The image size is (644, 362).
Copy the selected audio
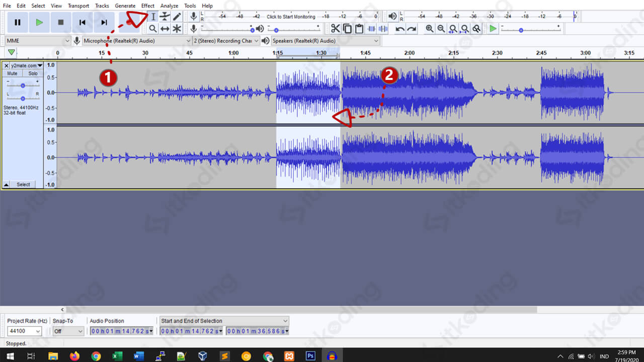[347, 29]
